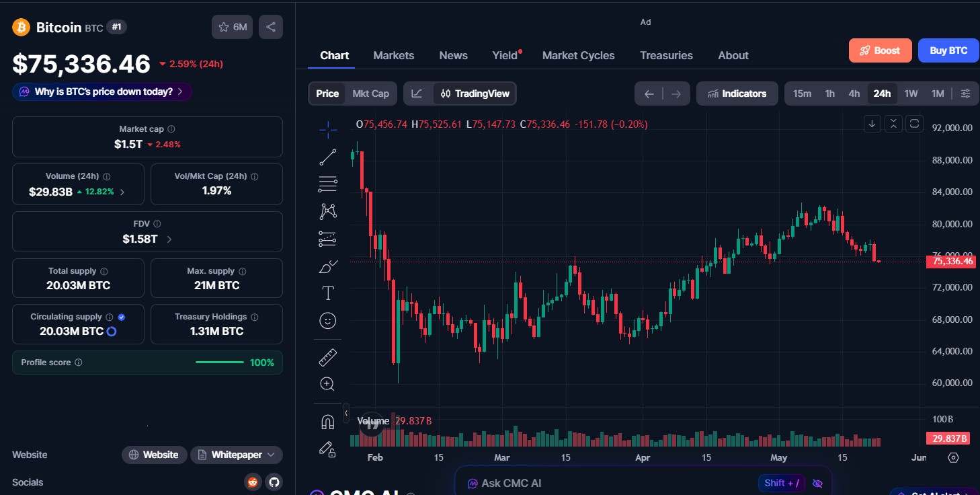Click the orange Bitcoin logo

[x=22, y=27]
